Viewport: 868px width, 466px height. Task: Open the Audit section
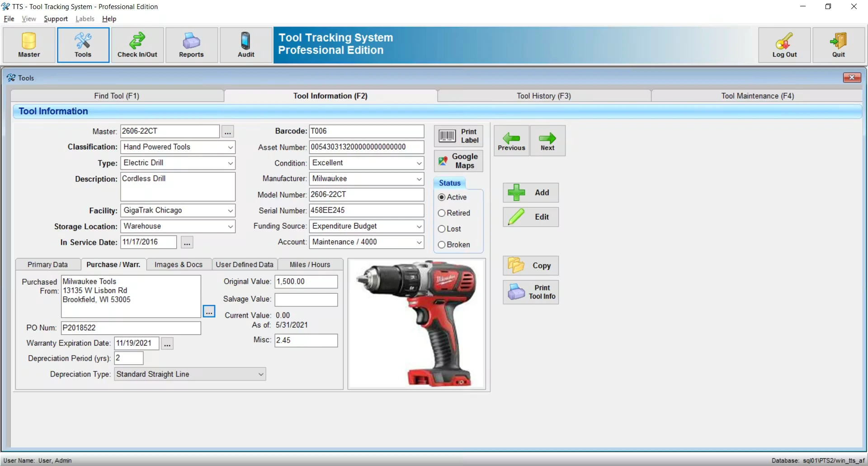point(246,45)
